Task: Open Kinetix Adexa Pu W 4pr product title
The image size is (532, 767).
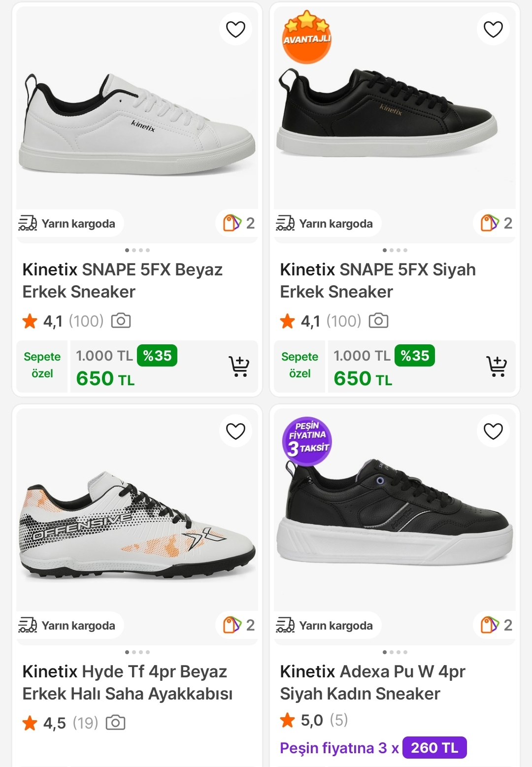Action: click(x=372, y=682)
